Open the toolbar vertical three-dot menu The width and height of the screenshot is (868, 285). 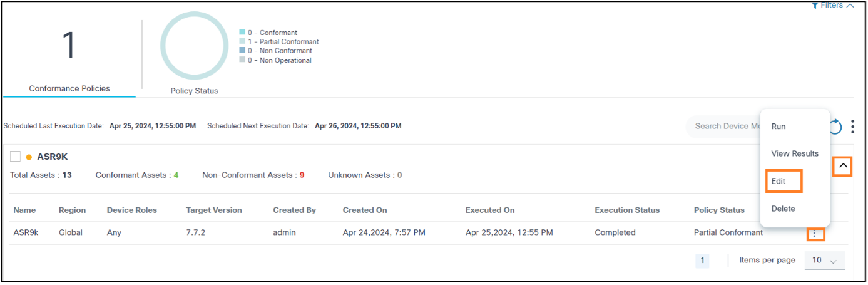[852, 127]
